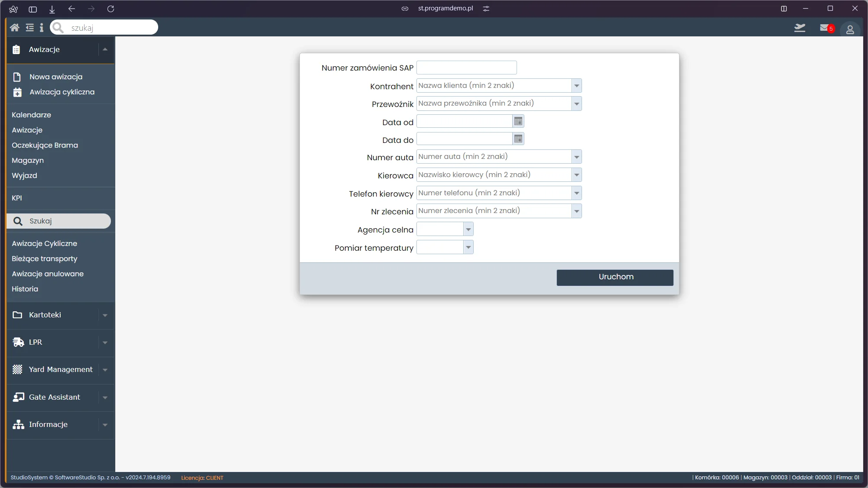Click the Yard Management grid icon
The image size is (868, 488).
17,369
